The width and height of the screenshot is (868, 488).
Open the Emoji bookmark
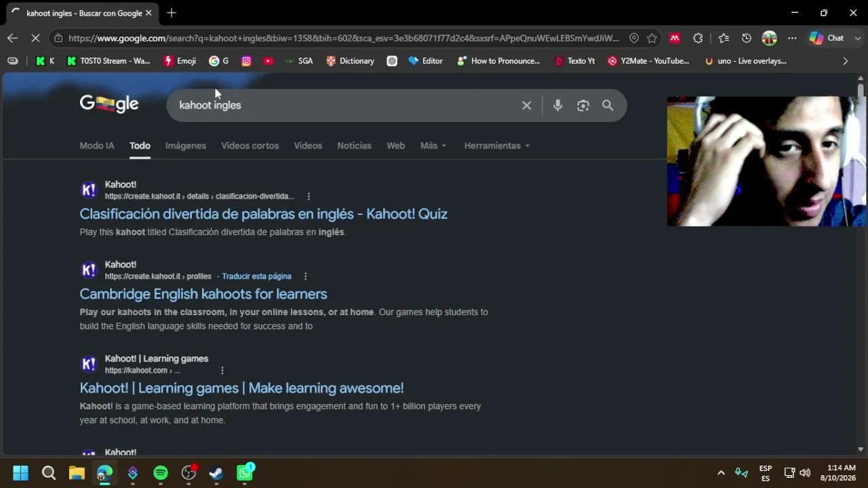click(x=180, y=61)
